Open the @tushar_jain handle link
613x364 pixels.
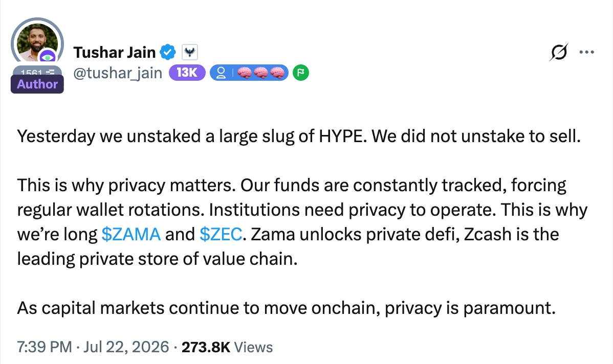click(x=118, y=73)
